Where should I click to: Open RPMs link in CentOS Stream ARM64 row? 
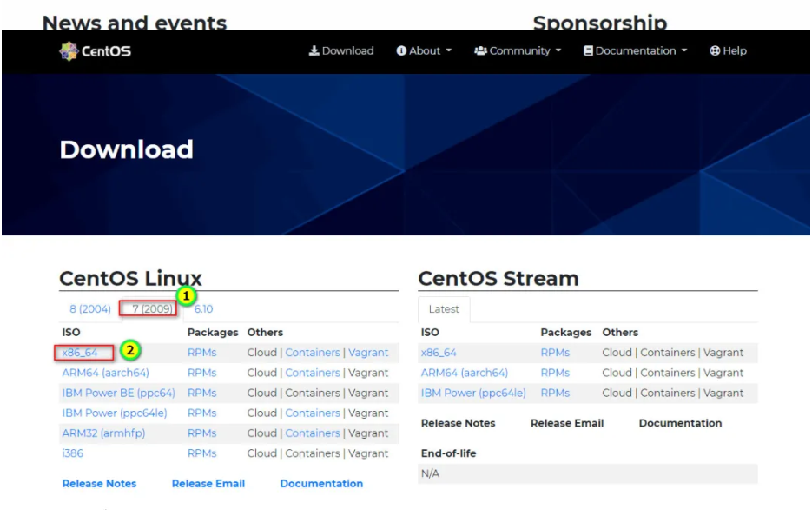(555, 373)
